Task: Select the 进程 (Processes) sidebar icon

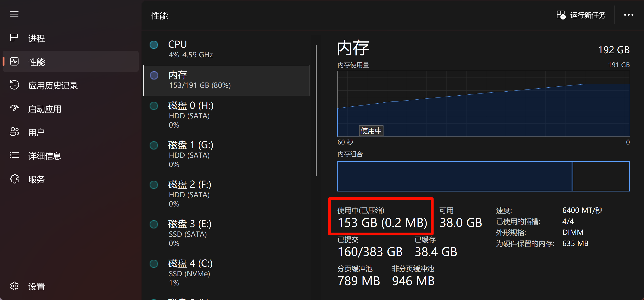Action: point(14,38)
